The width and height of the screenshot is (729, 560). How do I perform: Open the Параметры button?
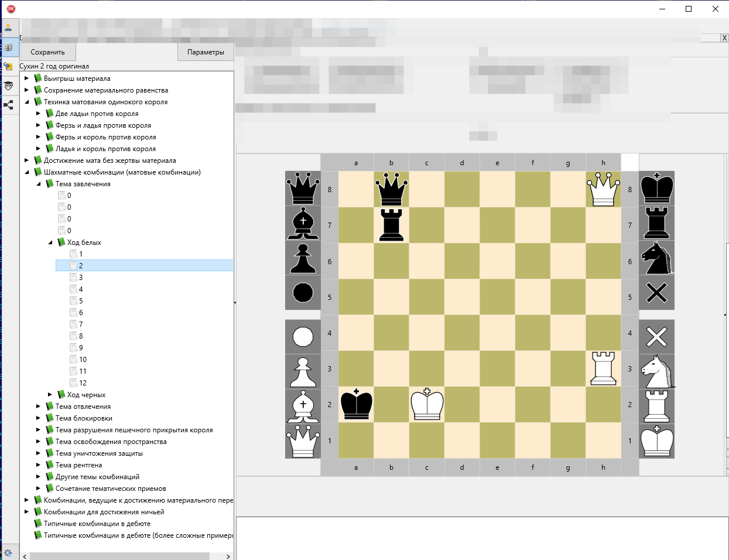pyautogui.click(x=206, y=52)
